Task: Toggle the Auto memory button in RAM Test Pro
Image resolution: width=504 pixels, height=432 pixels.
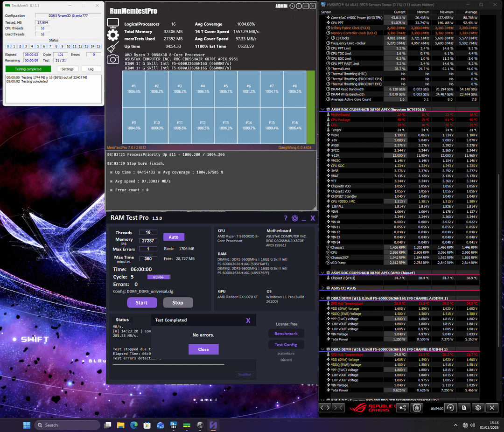Action: [174, 237]
